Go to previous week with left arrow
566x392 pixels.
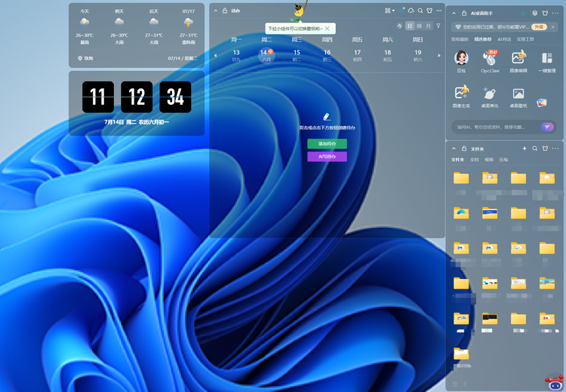(216, 56)
